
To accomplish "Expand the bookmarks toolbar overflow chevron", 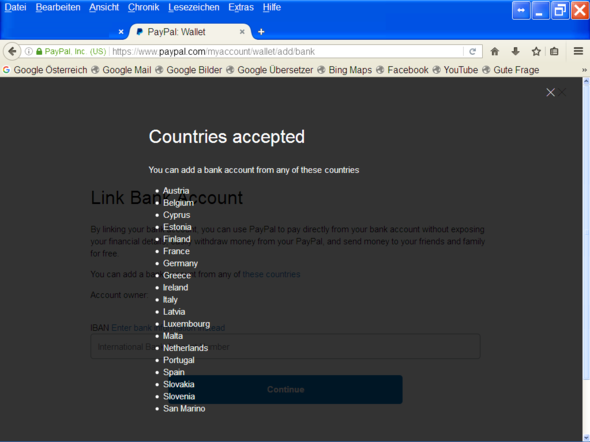I will [x=584, y=70].
